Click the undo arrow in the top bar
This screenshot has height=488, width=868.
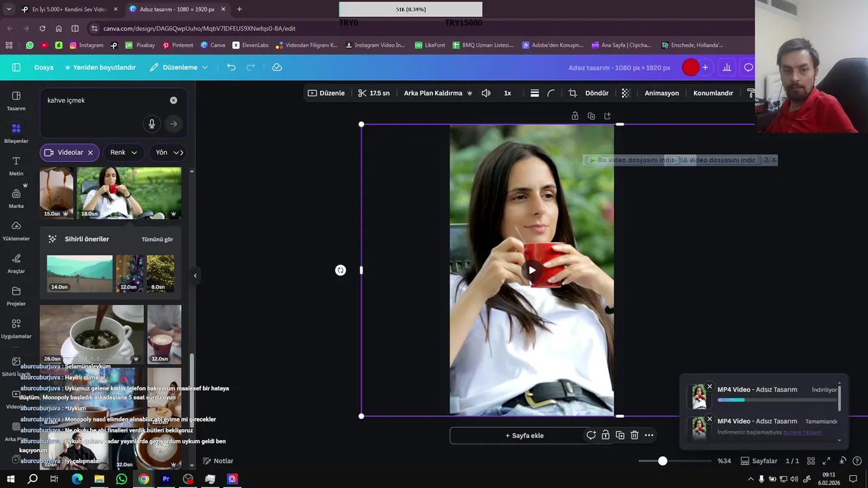[231, 67]
